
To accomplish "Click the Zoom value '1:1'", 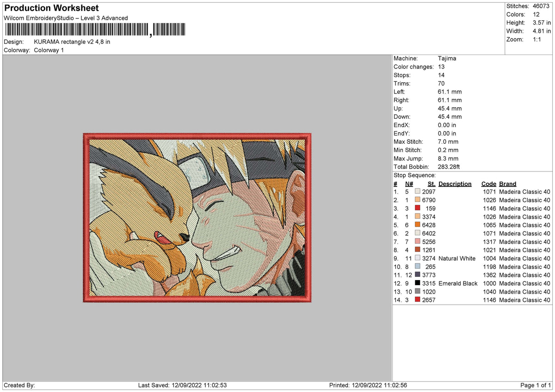I will click(x=538, y=39).
